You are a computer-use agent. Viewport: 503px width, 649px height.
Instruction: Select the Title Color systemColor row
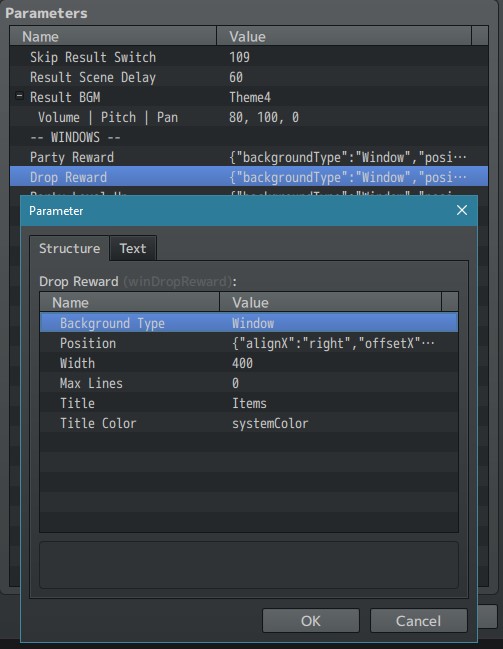pyautogui.click(x=249, y=423)
